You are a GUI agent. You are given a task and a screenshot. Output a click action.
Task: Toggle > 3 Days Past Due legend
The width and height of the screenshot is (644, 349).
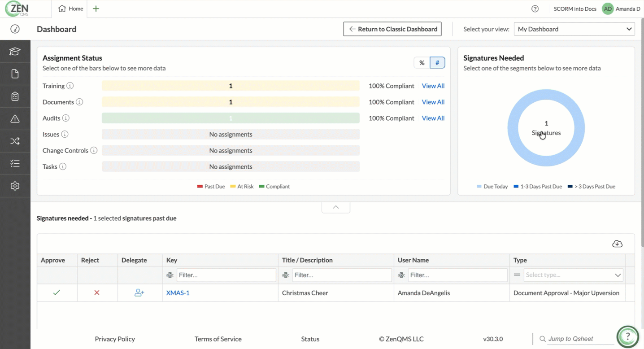tap(591, 187)
